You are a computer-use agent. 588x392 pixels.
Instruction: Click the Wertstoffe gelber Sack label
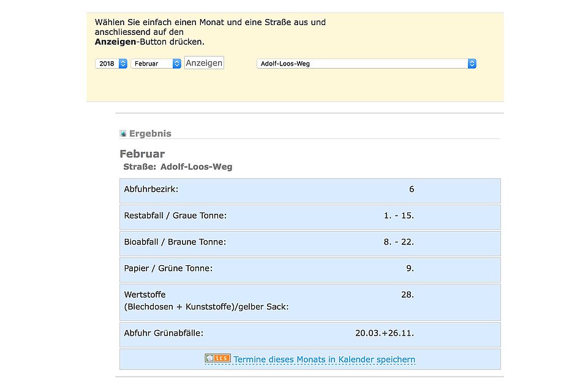(x=206, y=301)
